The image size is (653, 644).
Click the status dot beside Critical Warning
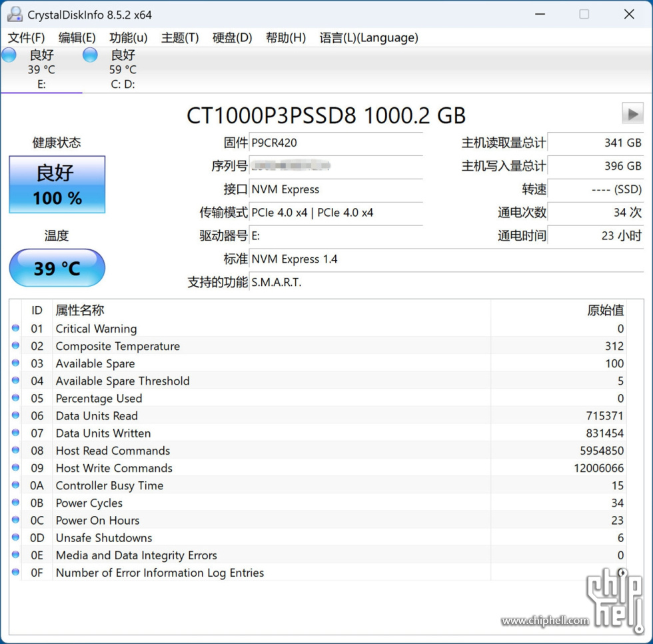point(16,328)
